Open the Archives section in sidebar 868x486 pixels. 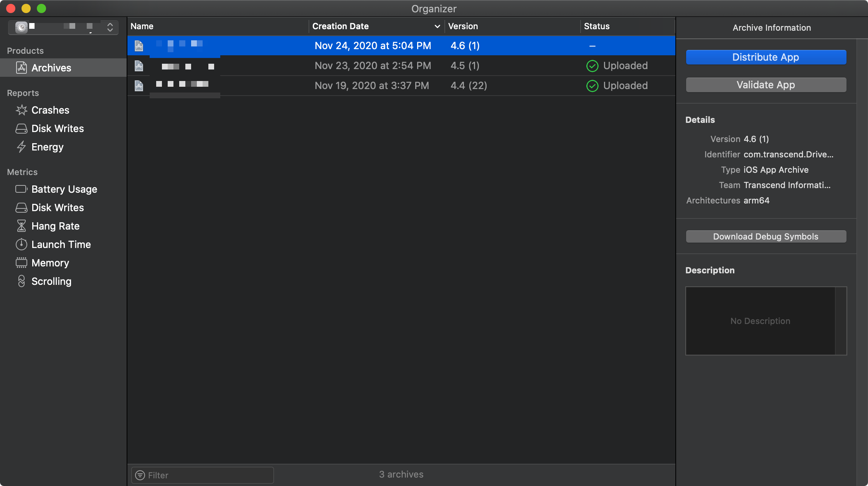[x=63, y=68]
